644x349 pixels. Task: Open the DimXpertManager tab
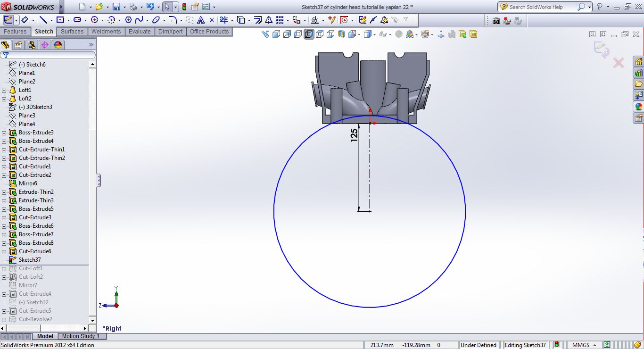[x=45, y=45]
